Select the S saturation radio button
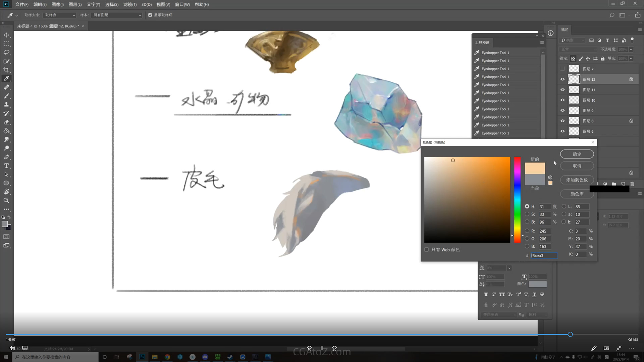The width and height of the screenshot is (644, 362). (527, 214)
